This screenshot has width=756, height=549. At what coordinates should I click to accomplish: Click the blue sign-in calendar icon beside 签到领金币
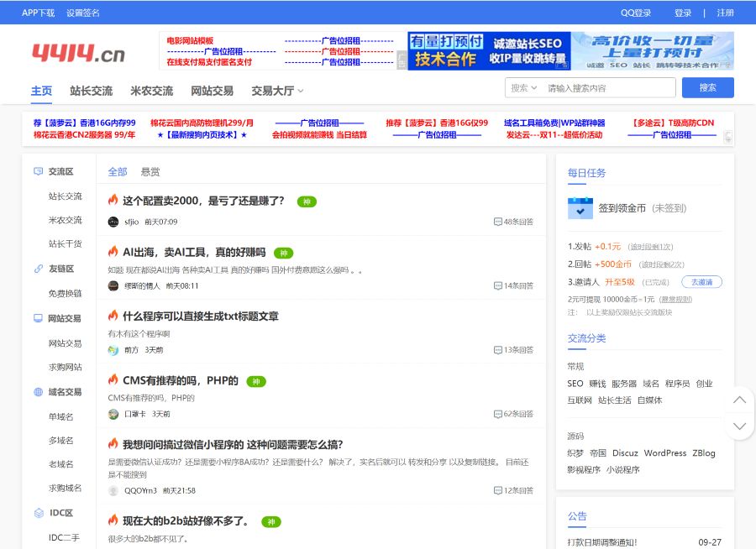580,208
